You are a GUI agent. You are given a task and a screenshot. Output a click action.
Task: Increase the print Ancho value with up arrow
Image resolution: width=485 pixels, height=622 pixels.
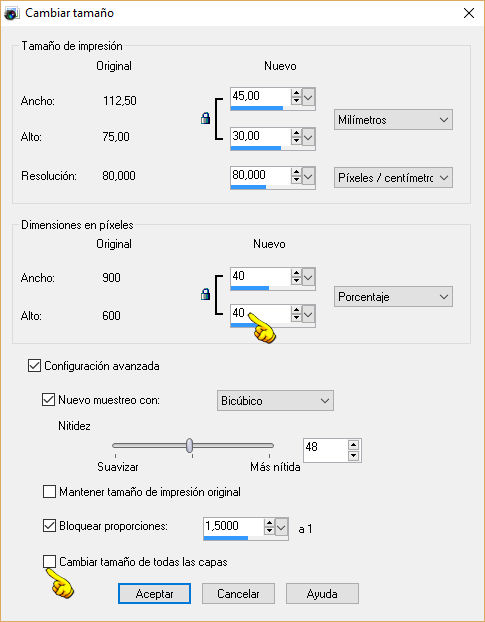click(296, 93)
